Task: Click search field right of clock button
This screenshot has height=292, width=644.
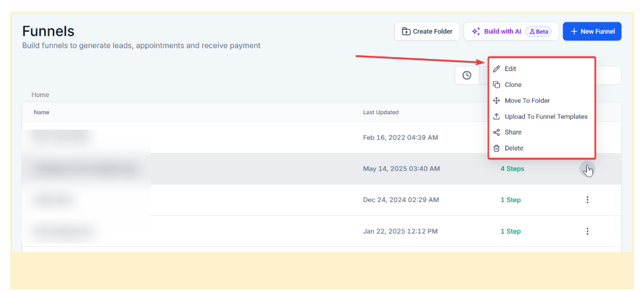Action: [608, 76]
